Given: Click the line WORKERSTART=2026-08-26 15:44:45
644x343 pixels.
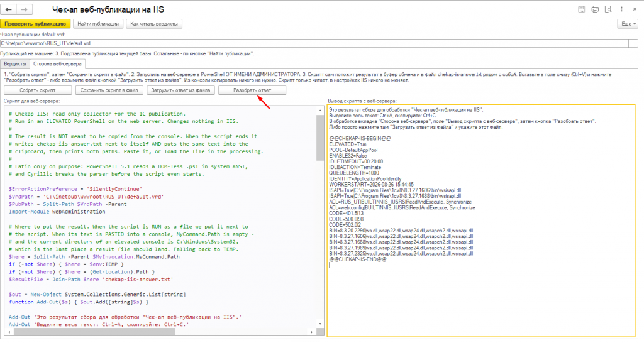Looking at the screenshot, I should [371, 185].
